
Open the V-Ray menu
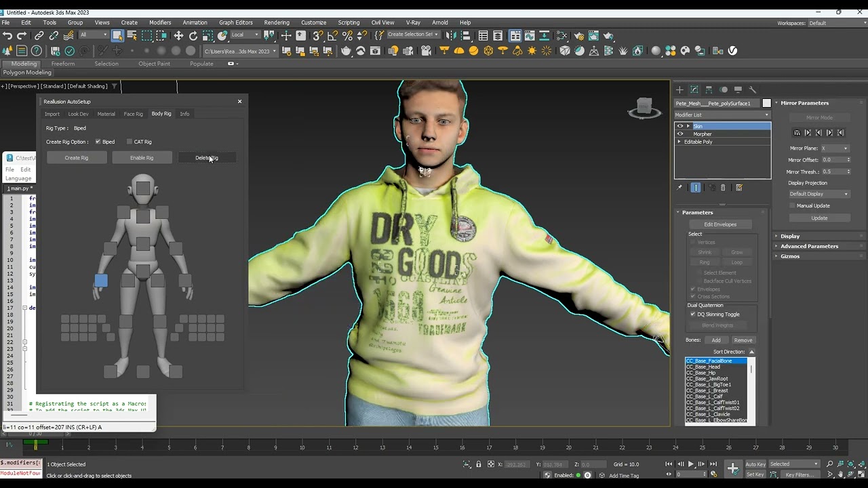tap(413, 22)
